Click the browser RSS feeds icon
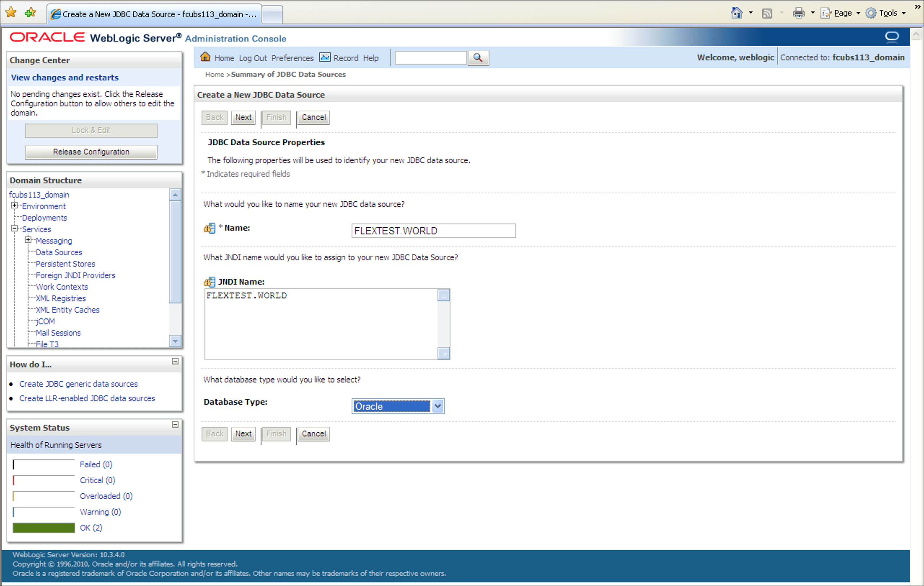 click(x=767, y=13)
